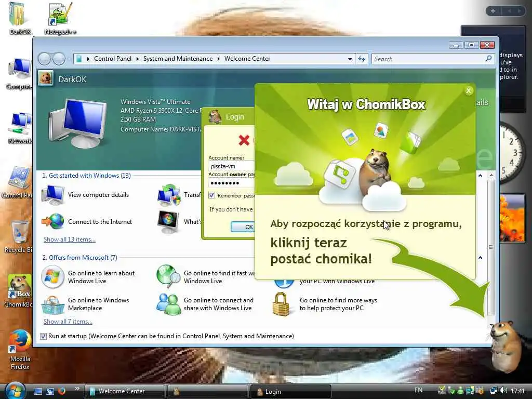Screen dimensions: 532x399
Task: Switch to Welcome Center taskbar button
Action: point(124,391)
